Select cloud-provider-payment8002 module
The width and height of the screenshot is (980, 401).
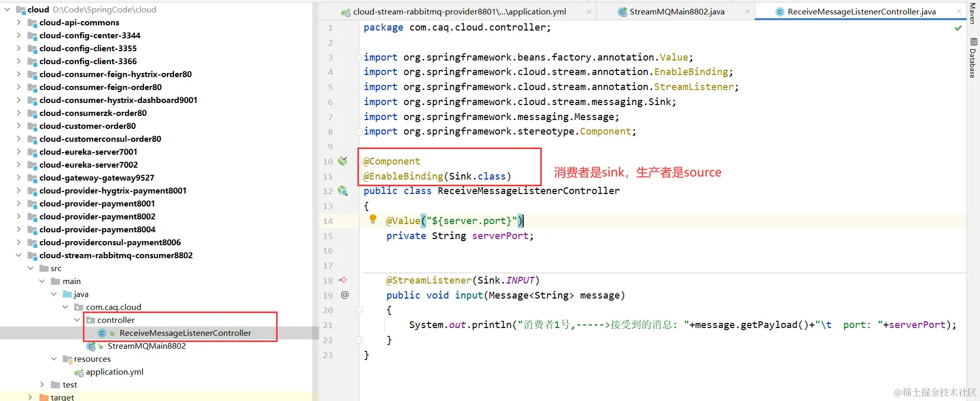97,216
